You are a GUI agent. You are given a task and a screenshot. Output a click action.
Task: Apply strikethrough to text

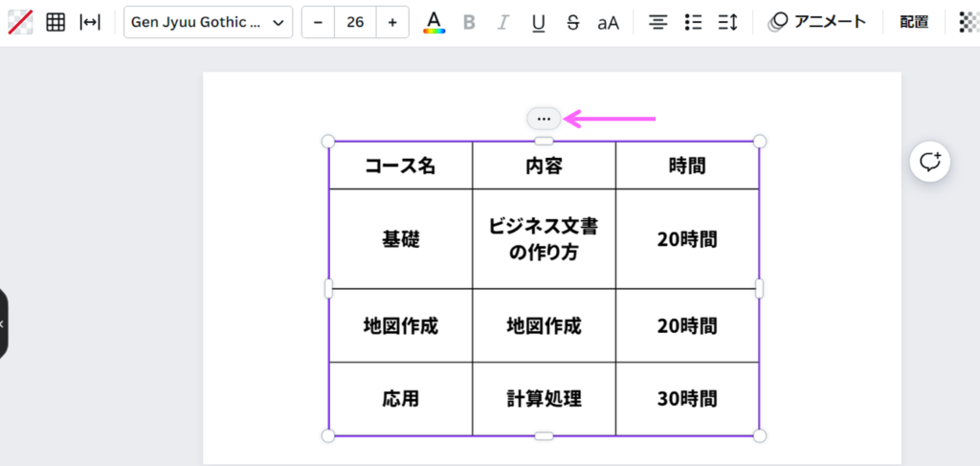[x=572, y=22]
